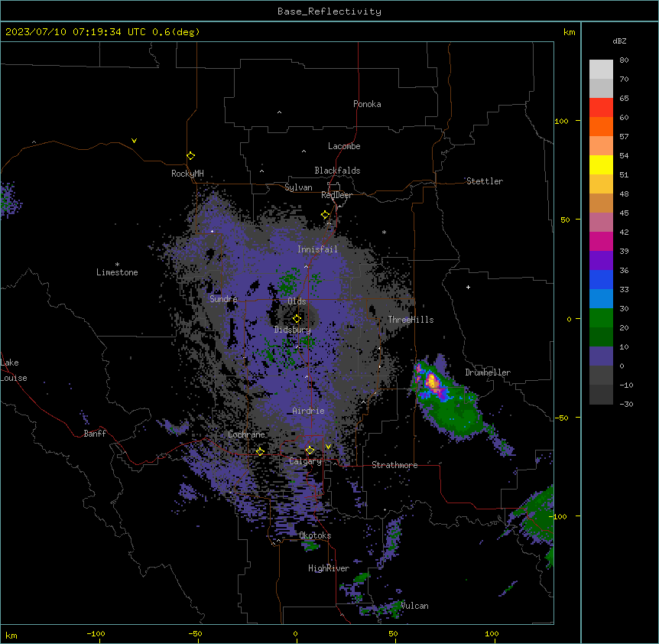
Task: Click the Airdrie label
Action: 309,411
